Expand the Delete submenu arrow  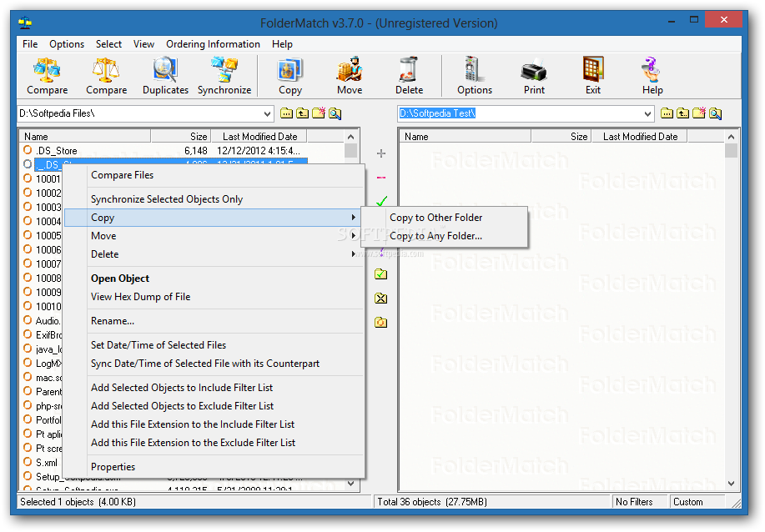(353, 254)
